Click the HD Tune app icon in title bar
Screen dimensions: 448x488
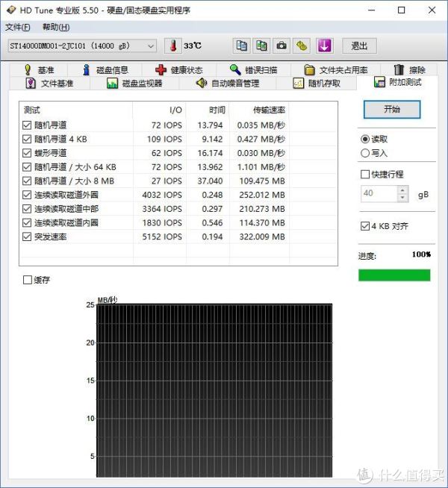tap(11, 10)
